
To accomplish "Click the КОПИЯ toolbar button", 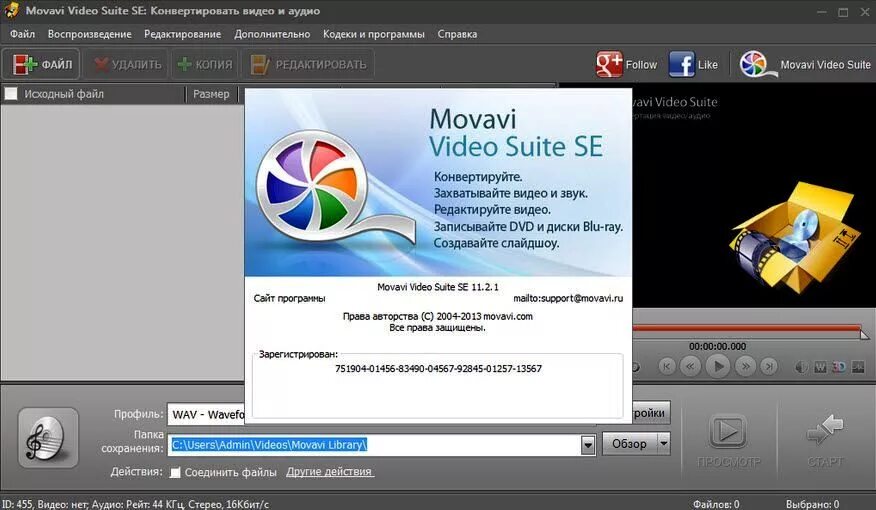I will pyautogui.click(x=205, y=64).
